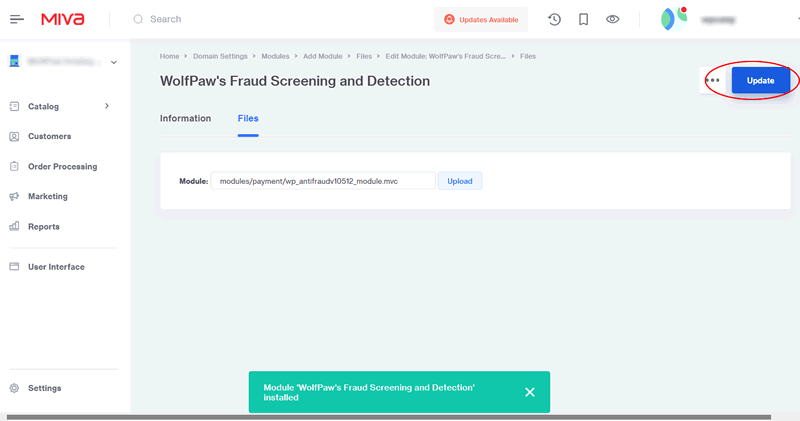Expand the store selector dropdown

click(114, 62)
